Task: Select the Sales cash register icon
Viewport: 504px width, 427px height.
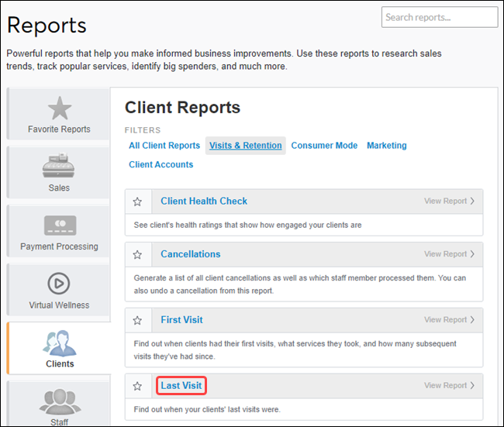Action: (59, 166)
